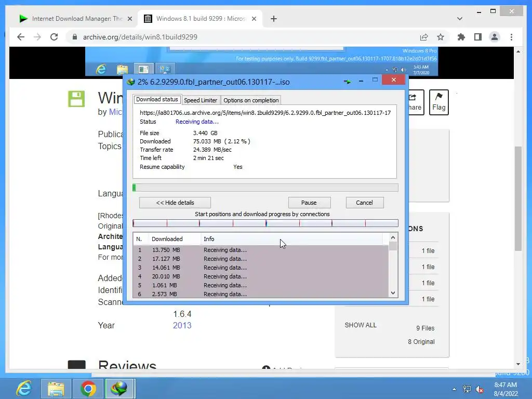The image size is (532, 399).
Task: Click the N. column header
Action: (x=140, y=239)
